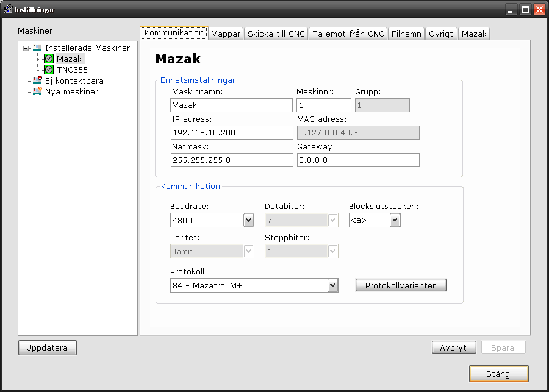Click the Enhetsinställningar group label
The image size is (549, 392).
point(198,80)
